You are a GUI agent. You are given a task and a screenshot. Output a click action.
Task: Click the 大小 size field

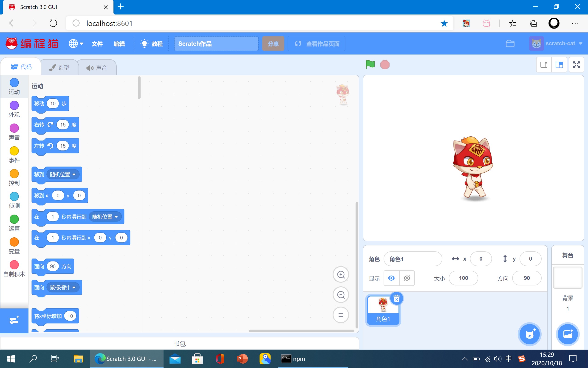click(x=463, y=278)
